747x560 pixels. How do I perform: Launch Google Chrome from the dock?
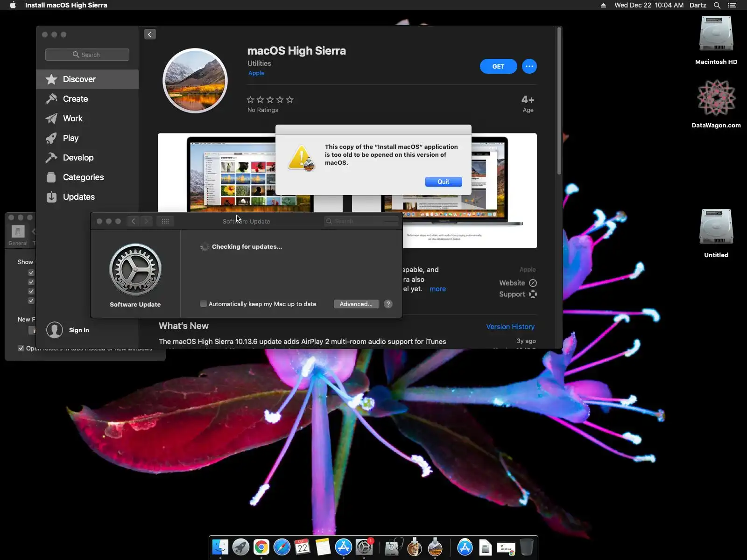(261, 547)
